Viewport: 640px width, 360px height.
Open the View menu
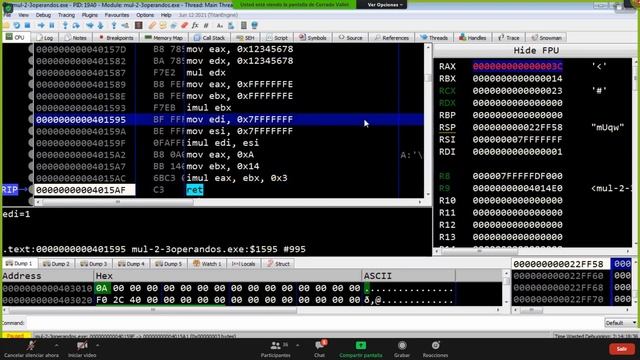click(24, 15)
